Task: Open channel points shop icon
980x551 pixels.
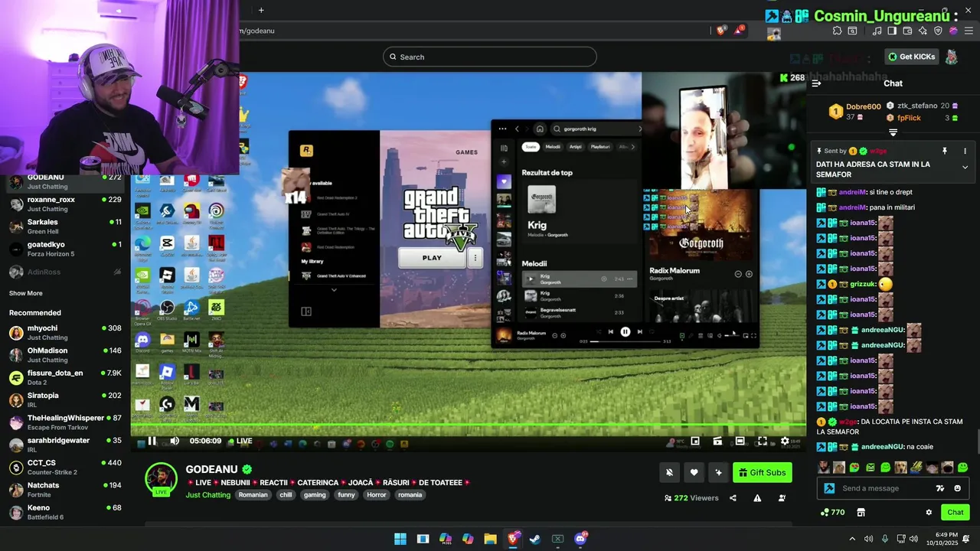Action: click(861, 513)
